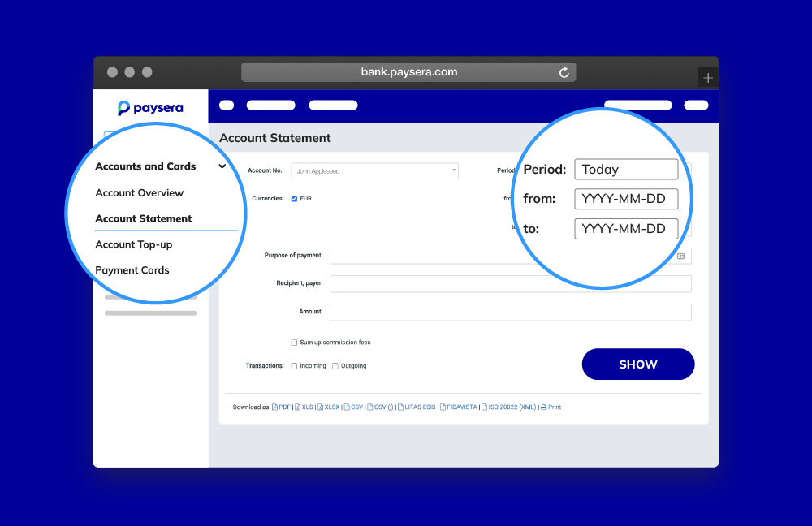812x526 pixels.
Task: Download statement as FIDAVISTA file
Action: click(x=458, y=407)
